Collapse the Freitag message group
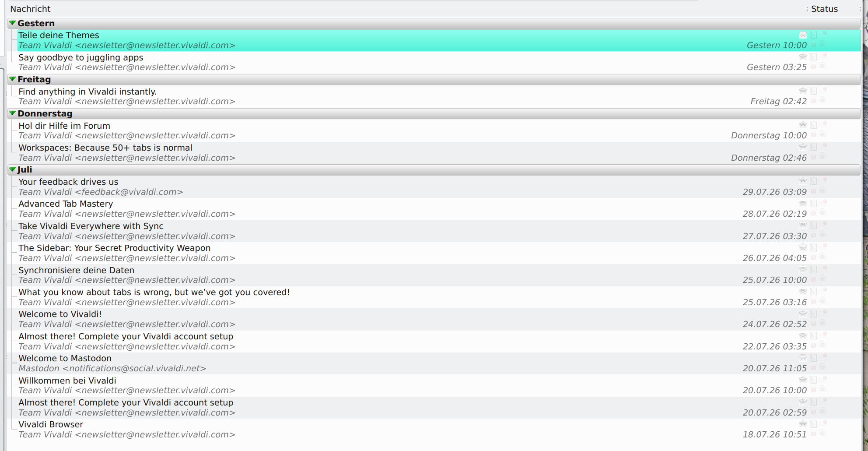Viewport: 868px width, 451px height. point(12,79)
